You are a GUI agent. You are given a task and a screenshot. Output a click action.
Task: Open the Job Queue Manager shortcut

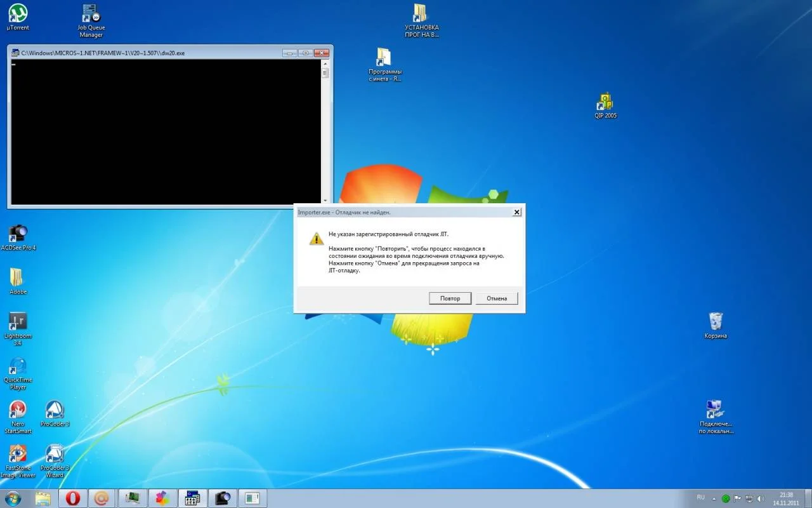pos(91,20)
